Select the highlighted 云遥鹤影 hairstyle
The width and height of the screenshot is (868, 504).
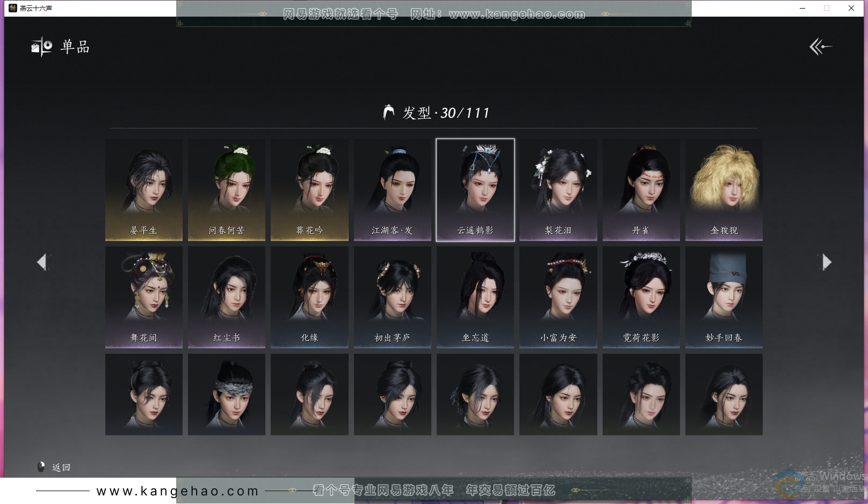pos(475,190)
